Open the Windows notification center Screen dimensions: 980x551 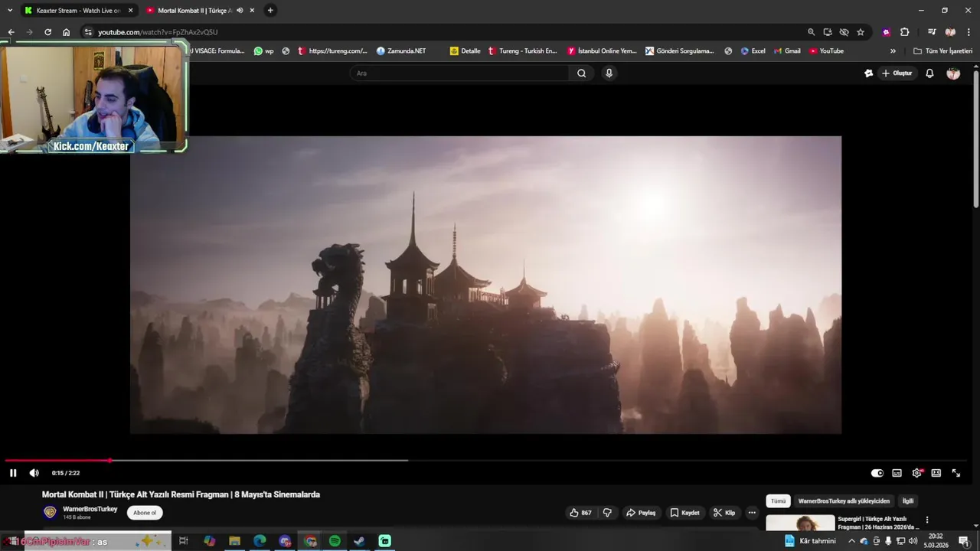tap(964, 541)
